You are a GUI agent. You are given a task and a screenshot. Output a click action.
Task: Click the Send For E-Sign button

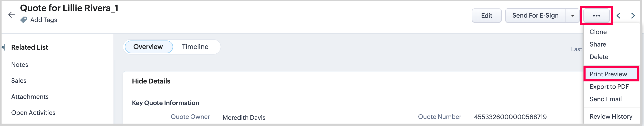coord(535,16)
